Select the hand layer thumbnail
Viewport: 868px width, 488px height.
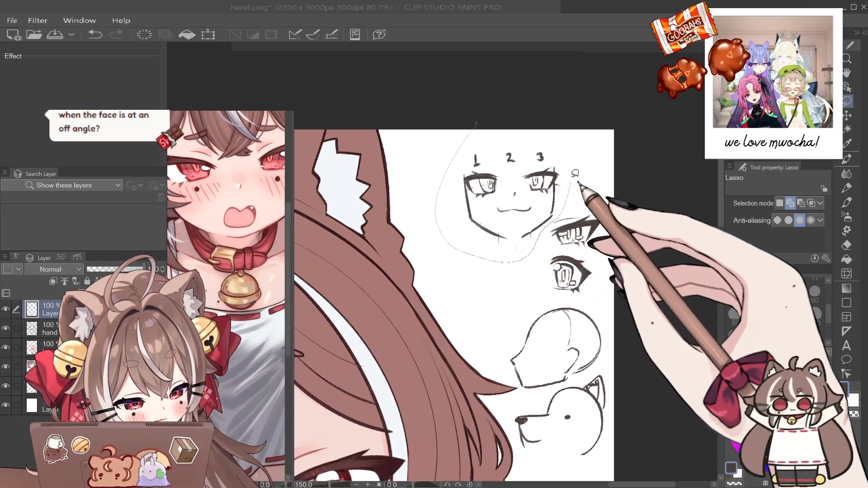[x=32, y=328]
